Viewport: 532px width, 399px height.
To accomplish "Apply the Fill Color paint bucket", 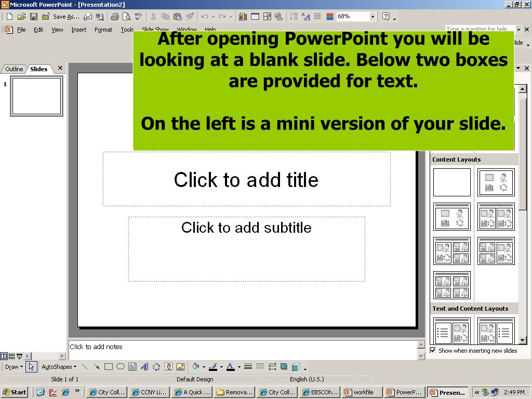I will pyautogui.click(x=195, y=367).
